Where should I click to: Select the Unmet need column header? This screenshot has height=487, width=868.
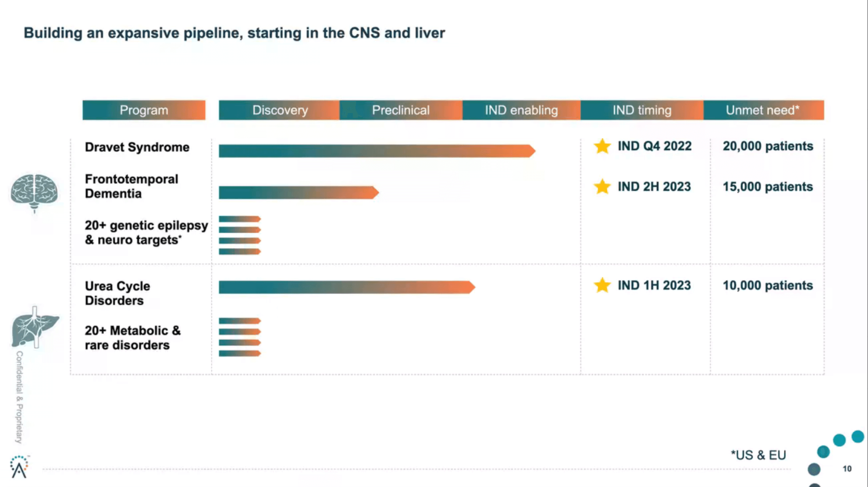pos(763,110)
